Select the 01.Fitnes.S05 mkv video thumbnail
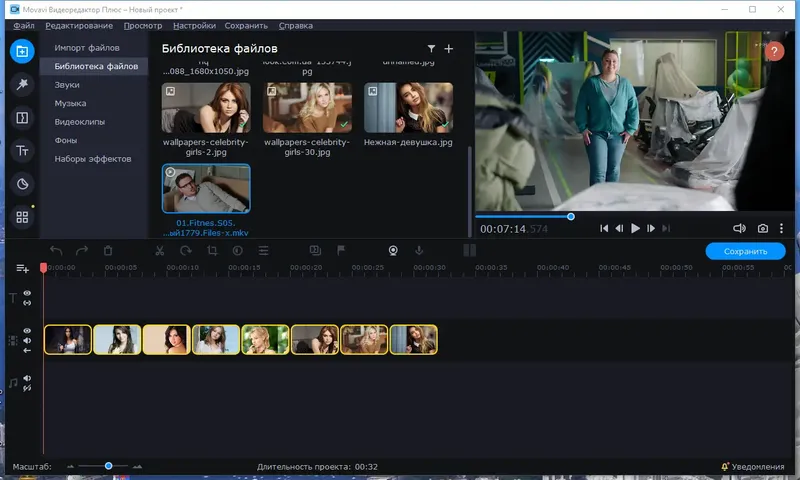This screenshot has width=800, height=480. click(206, 188)
